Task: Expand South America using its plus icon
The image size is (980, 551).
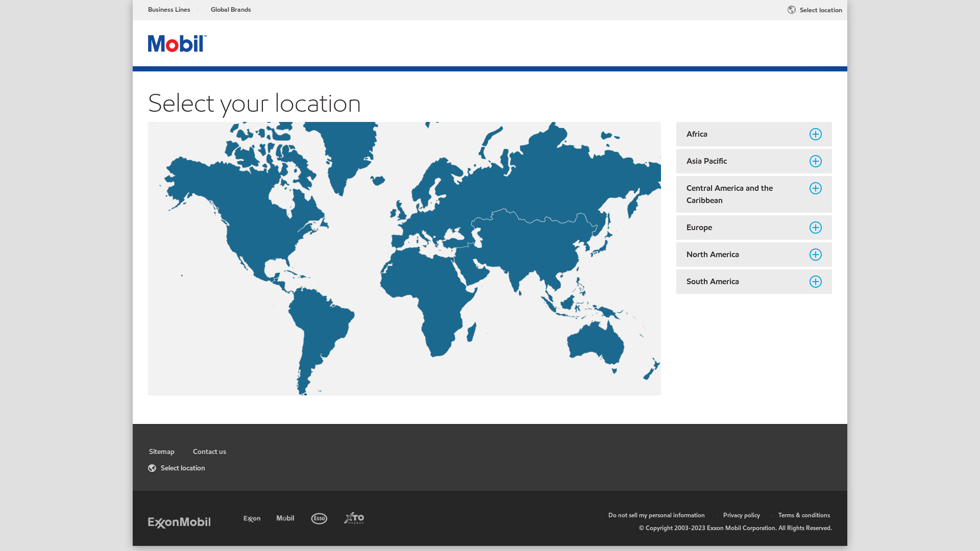Action: (x=816, y=282)
